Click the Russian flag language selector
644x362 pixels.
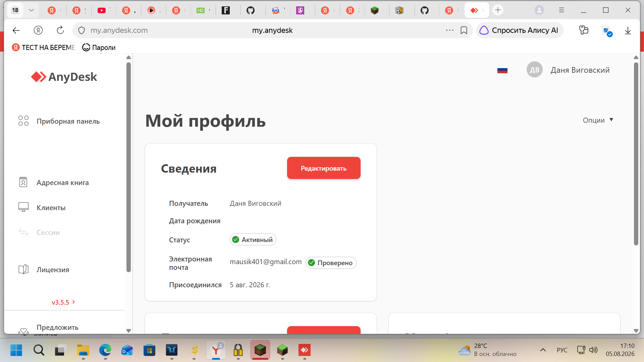coord(502,70)
